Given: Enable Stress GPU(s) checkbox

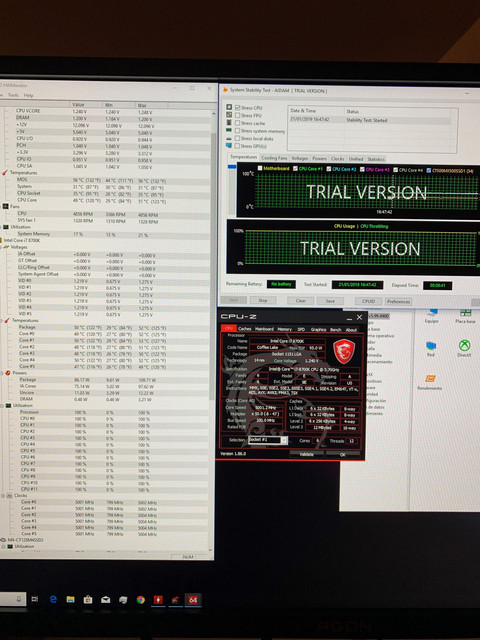Looking at the screenshot, I should (237, 146).
